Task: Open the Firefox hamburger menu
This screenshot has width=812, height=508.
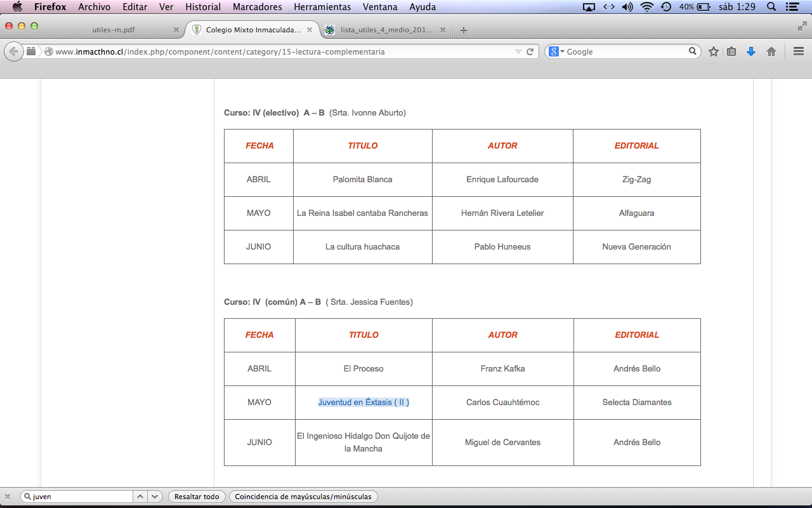Action: pos(799,51)
